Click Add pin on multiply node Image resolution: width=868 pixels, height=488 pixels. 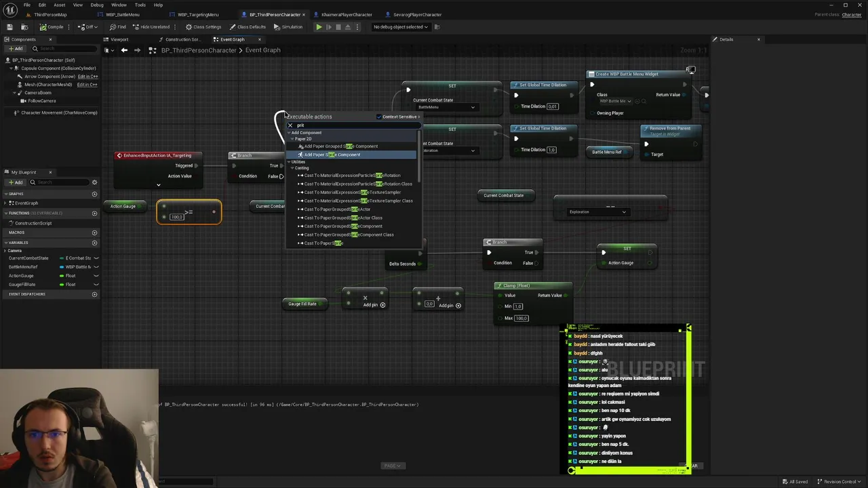[x=374, y=305]
